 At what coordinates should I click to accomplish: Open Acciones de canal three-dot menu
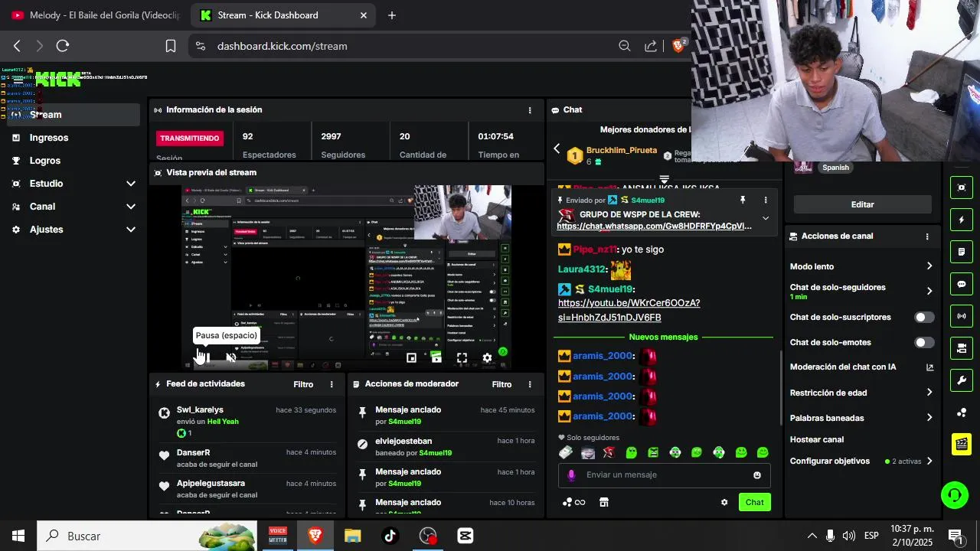927,236
